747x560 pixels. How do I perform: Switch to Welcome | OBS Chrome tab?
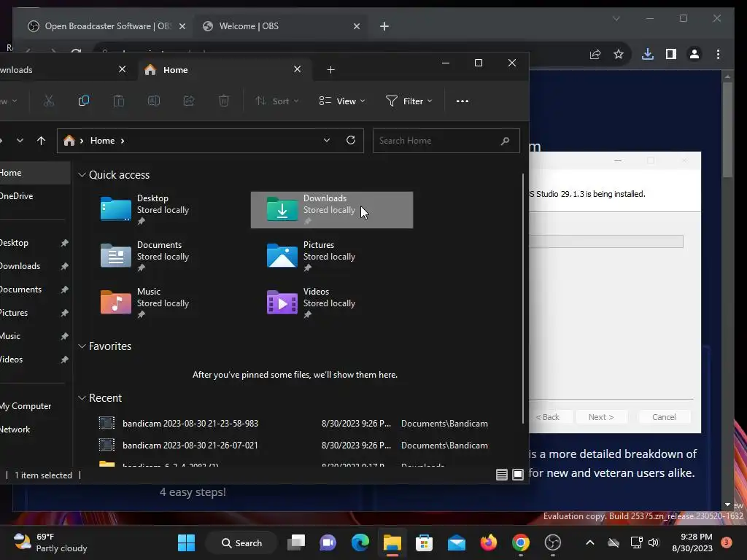281,26
